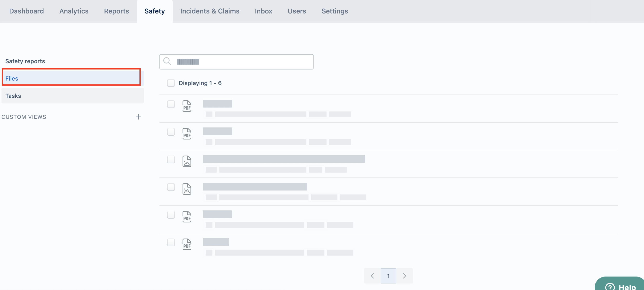Open the Help widget
This screenshot has width=644, height=290.
tap(620, 284)
